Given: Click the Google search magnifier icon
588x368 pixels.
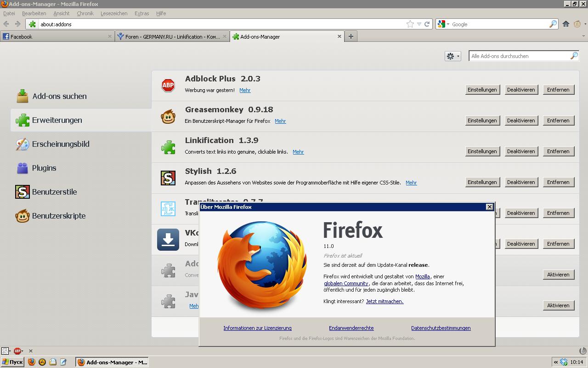Looking at the screenshot, I should coord(553,24).
